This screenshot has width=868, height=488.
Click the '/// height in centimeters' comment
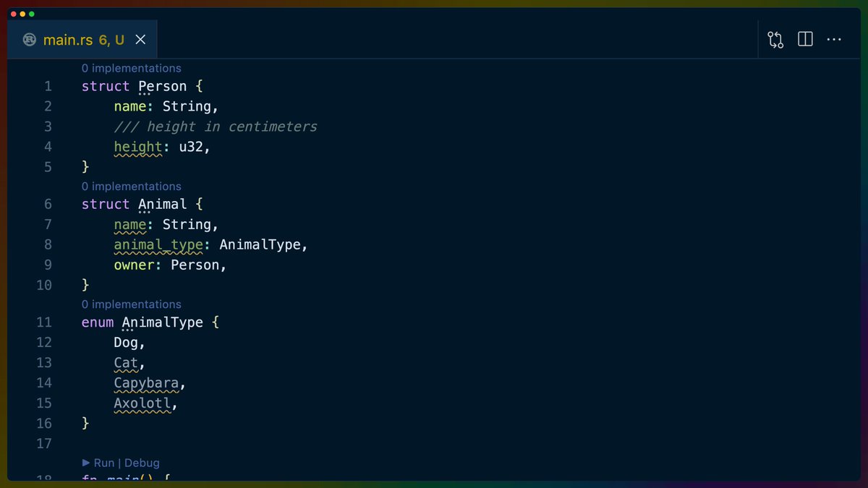pyautogui.click(x=216, y=127)
